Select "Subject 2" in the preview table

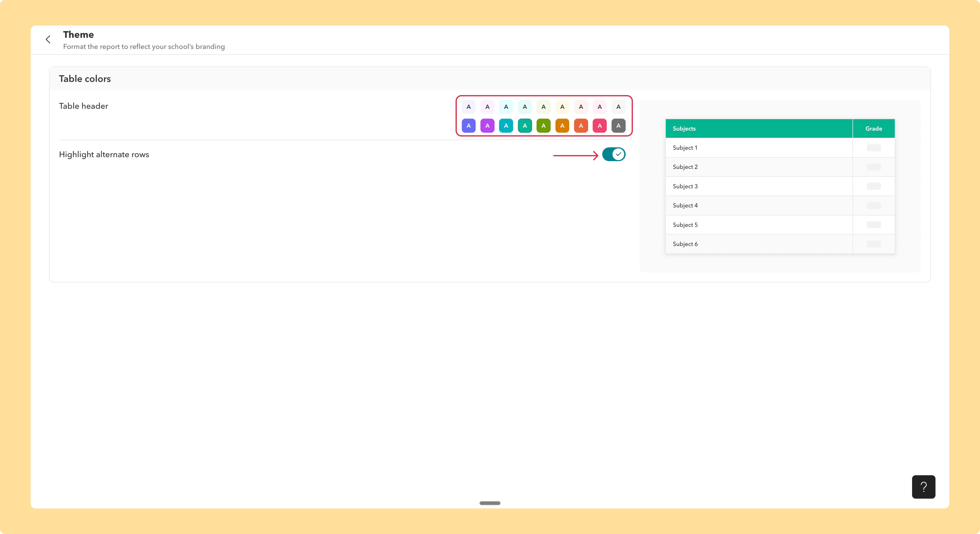pyautogui.click(x=685, y=167)
